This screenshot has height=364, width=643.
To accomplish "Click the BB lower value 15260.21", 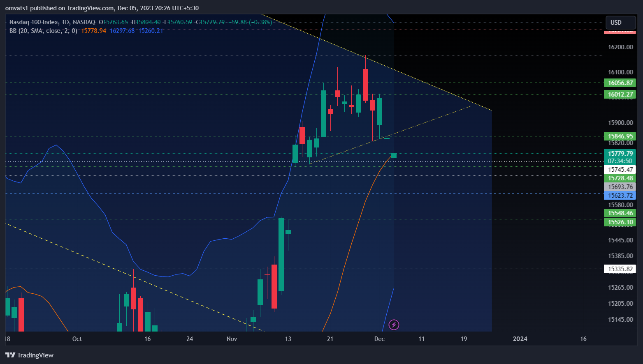I will tap(151, 31).
